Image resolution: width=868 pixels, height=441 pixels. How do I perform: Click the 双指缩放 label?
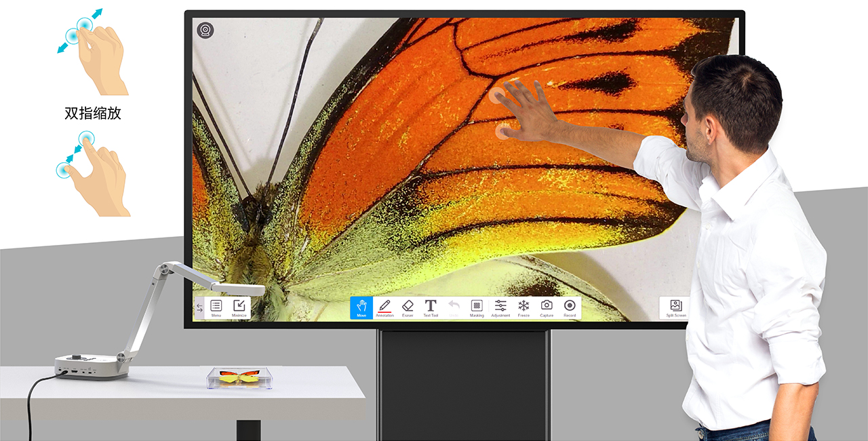pos(93,113)
